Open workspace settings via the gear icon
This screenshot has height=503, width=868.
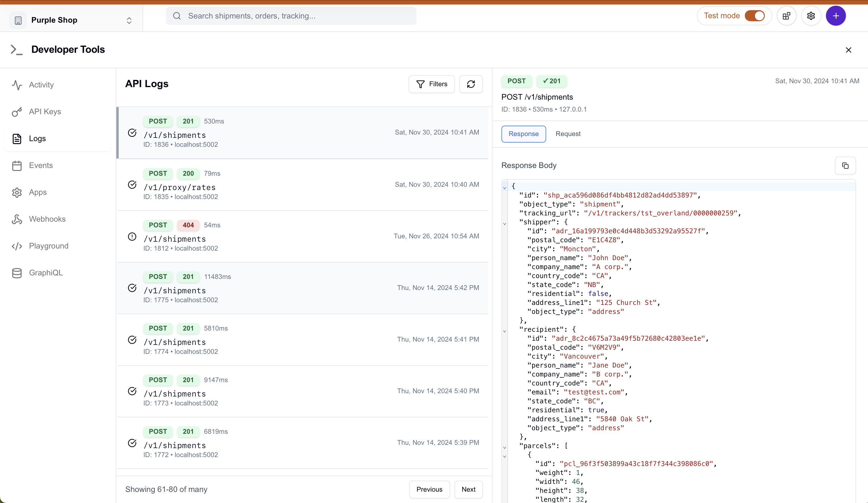811,16
